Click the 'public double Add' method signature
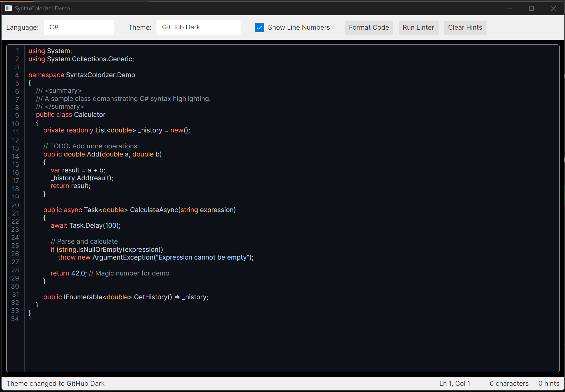Screen dimensions: 565x392 pyautogui.click(x=103, y=154)
